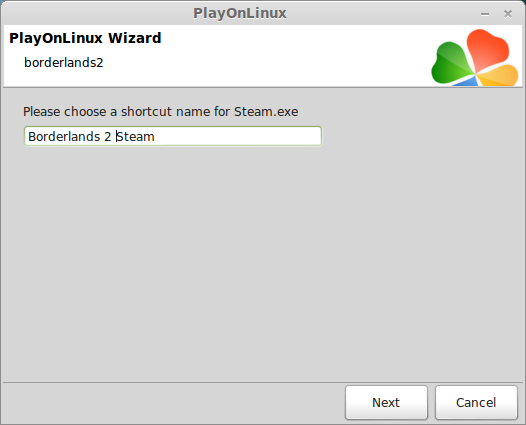Click the digit 2 in the text field

tap(108, 137)
